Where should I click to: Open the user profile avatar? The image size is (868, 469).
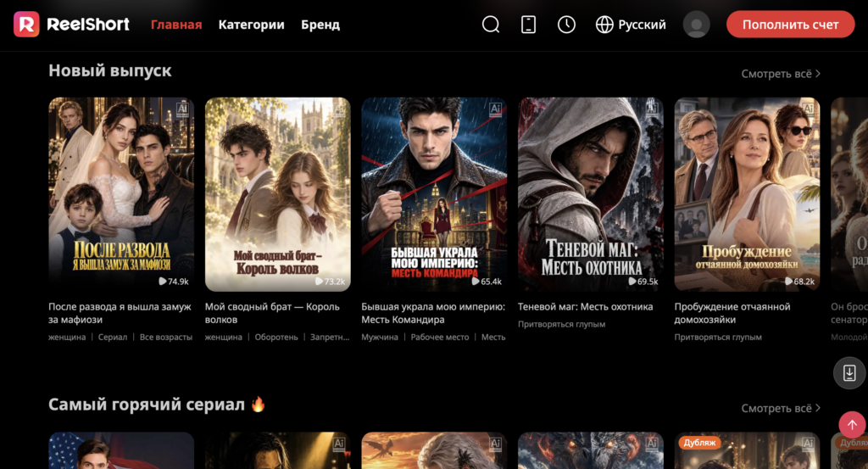pyautogui.click(x=697, y=25)
